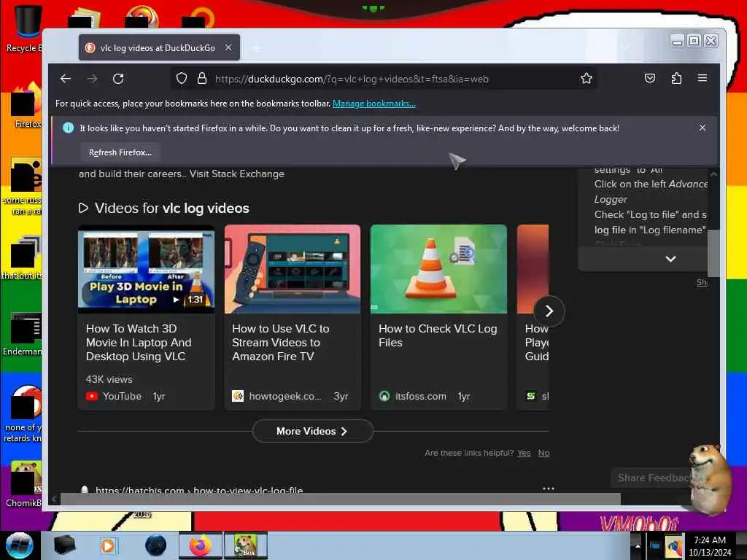Click the YouTube source icon
Screen dimensions: 747x560
[92, 396]
